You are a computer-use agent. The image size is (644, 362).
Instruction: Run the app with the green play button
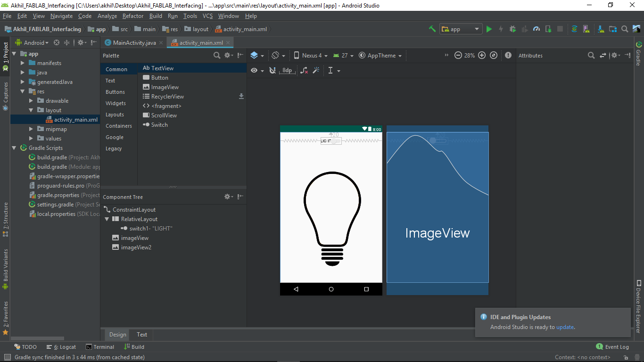[x=489, y=29]
